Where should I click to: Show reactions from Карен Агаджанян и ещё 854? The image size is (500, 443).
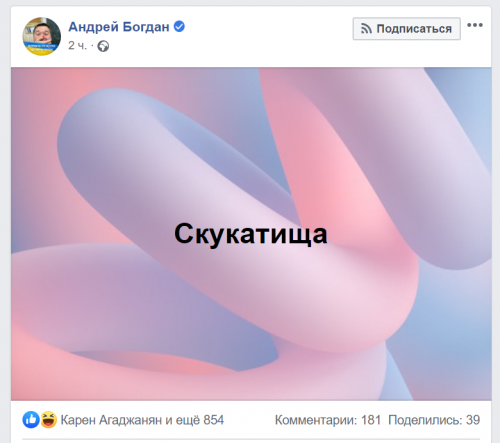point(142,420)
